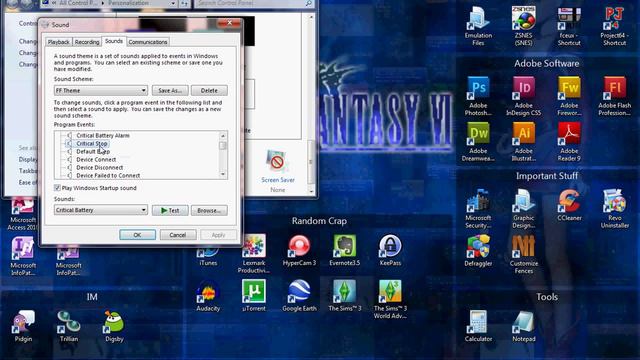This screenshot has width=640, height=360.
Task: Open Graphic Design folder icon
Action: 523,209
